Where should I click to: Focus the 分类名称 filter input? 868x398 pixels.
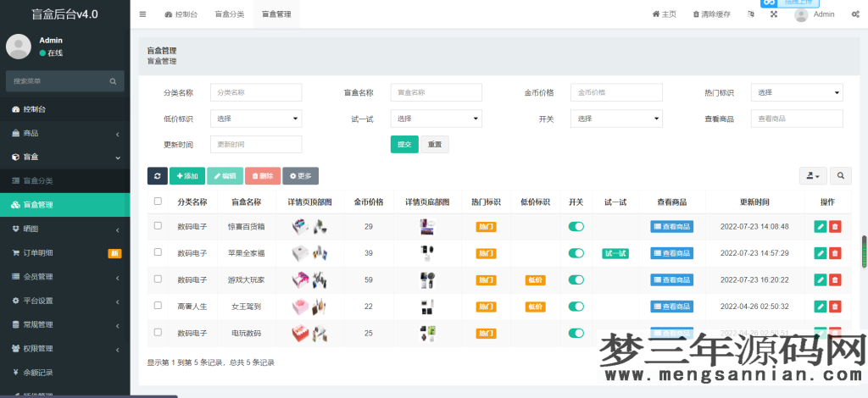pos(256,92)
